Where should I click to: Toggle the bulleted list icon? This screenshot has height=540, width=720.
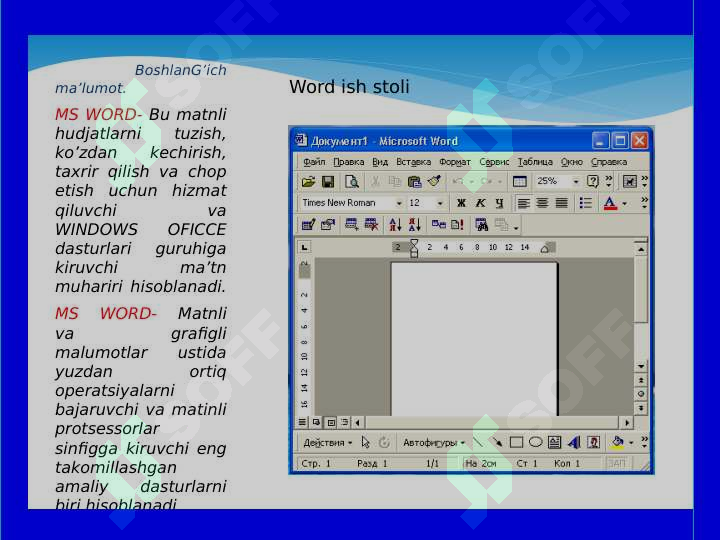click(585, 203)
